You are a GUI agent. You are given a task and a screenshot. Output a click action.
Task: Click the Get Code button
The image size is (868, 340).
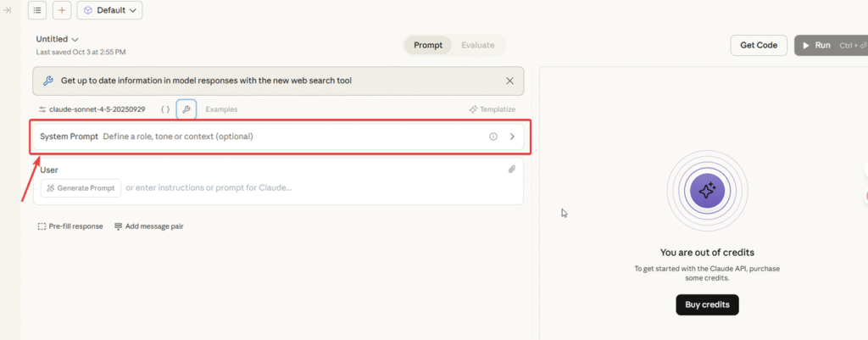point(758,45)
